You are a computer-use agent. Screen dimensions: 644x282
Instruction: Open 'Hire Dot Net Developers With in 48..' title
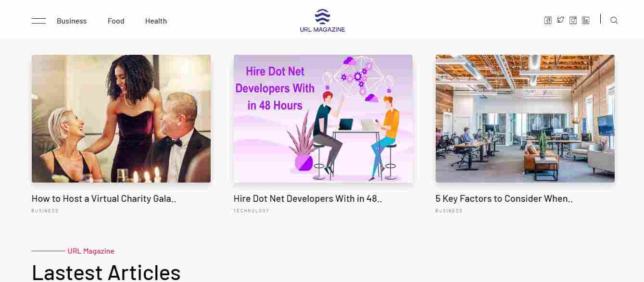308,198
